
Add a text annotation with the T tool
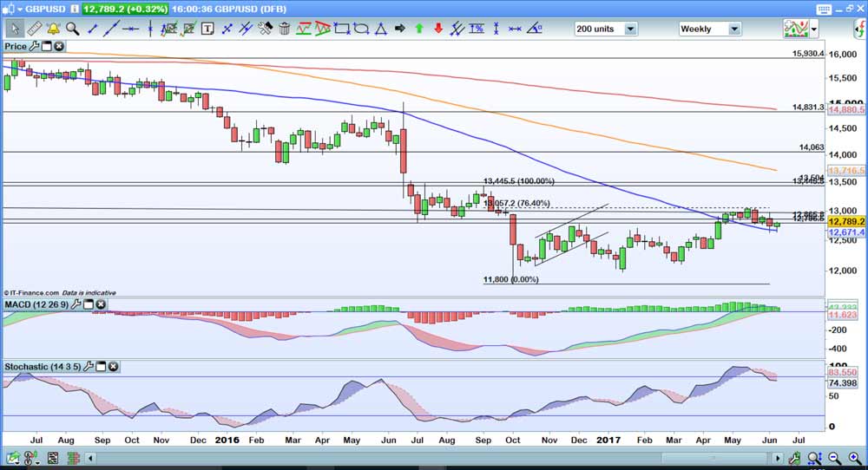tap(207, 29)
